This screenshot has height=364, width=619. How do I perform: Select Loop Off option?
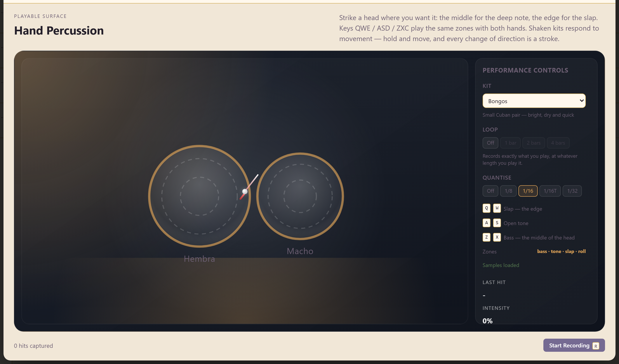coord(490,143)
